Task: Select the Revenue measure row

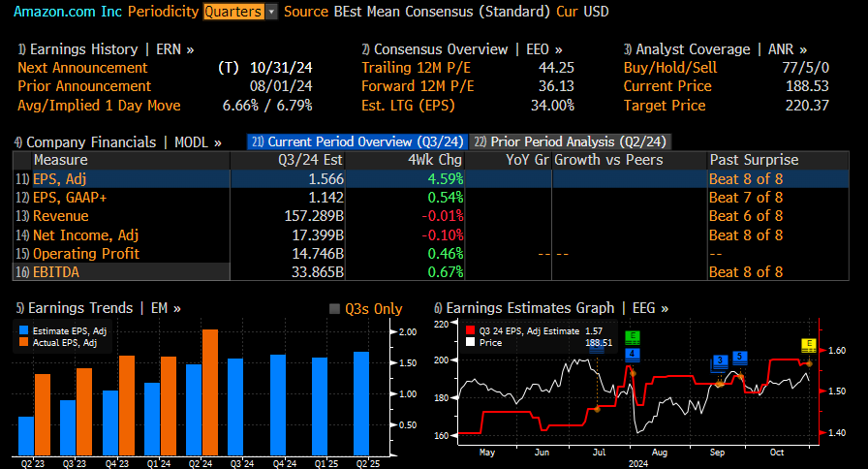Action: pos(431,216)
